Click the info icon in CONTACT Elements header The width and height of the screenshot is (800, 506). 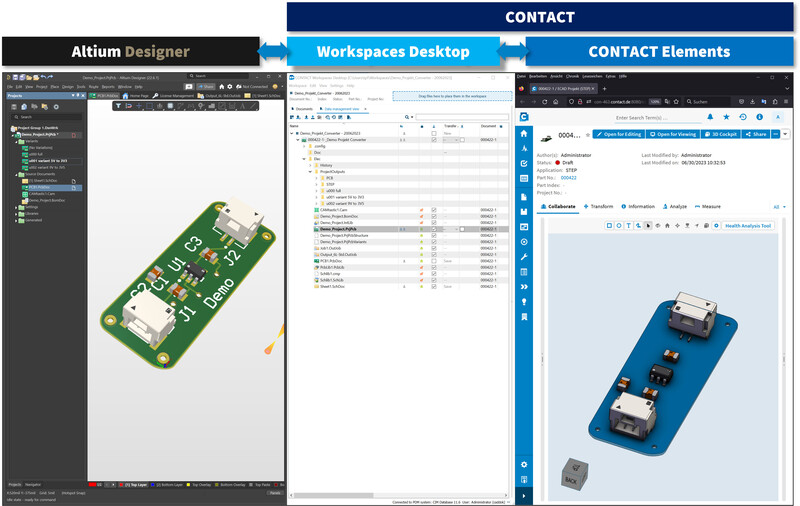click(759, 117)
